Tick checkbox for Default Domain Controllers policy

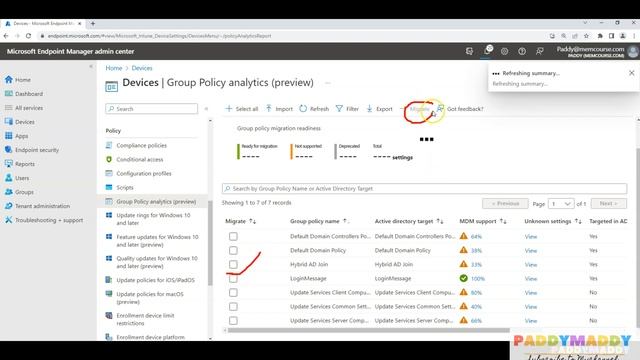pos(233,236)
